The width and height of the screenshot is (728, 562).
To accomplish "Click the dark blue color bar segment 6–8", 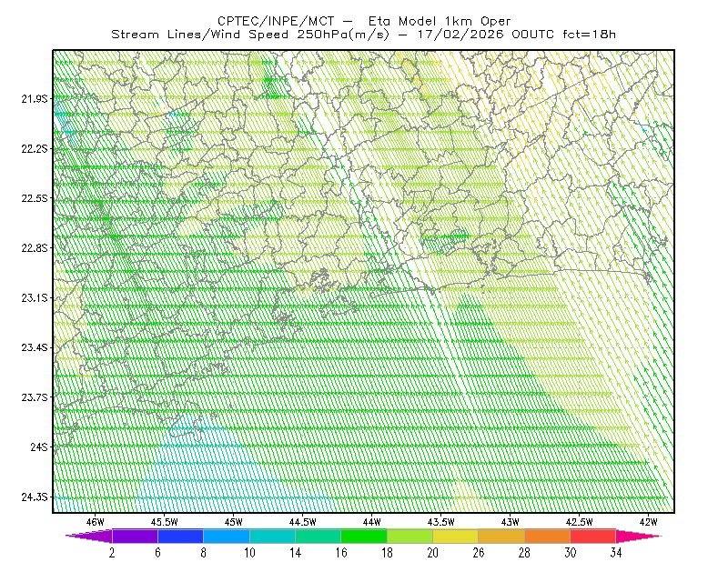I will (x=180, y=536).
